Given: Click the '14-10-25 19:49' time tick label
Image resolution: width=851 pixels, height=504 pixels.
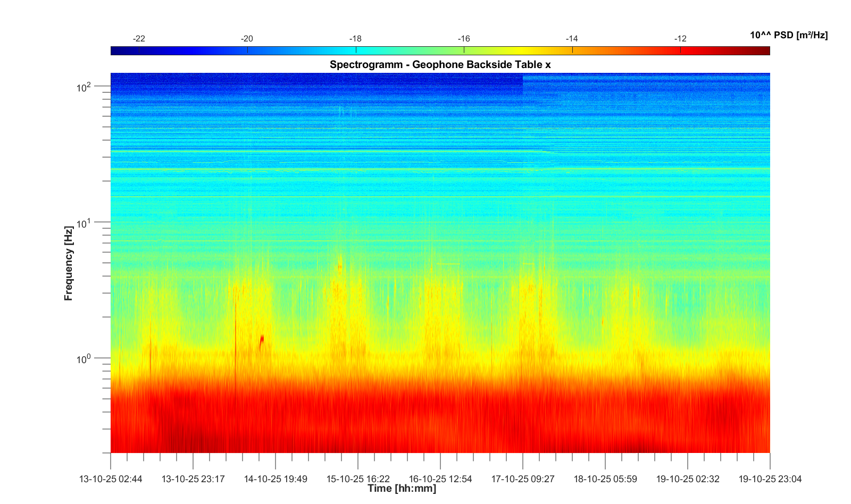Looking at the screenshot, I should click(276, 479).
